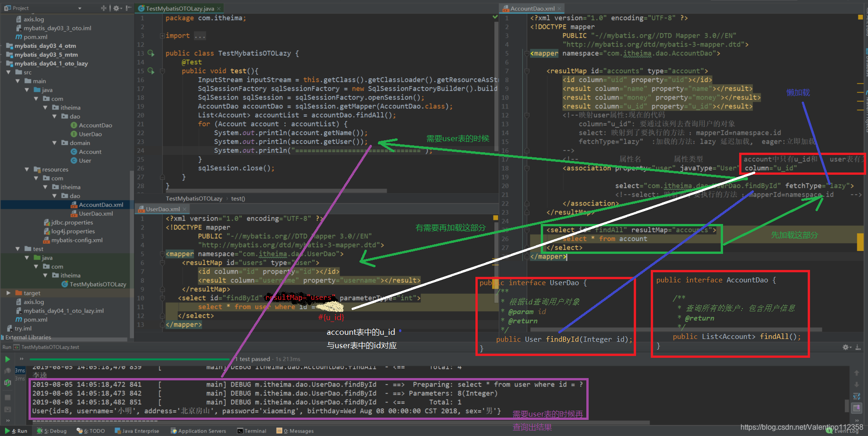
Task: Click run gutter icon beside test method
Action: tap(151, 71)
